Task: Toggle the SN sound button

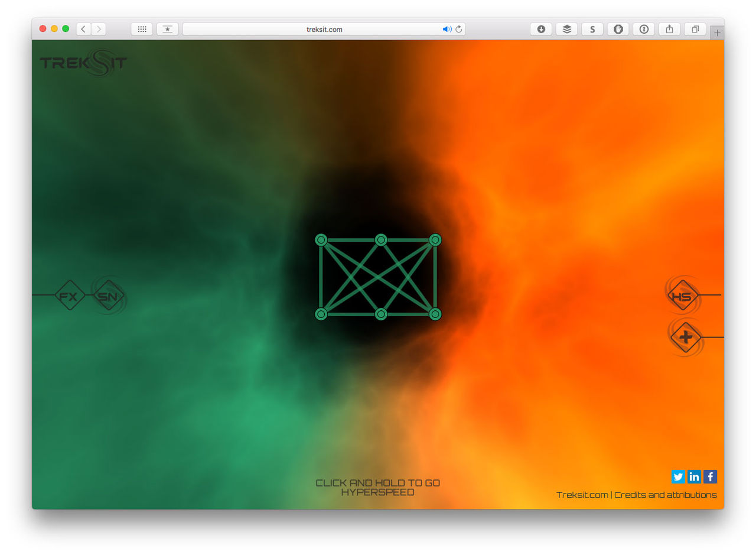Action: pyautogui.click(x=108, y=296)
